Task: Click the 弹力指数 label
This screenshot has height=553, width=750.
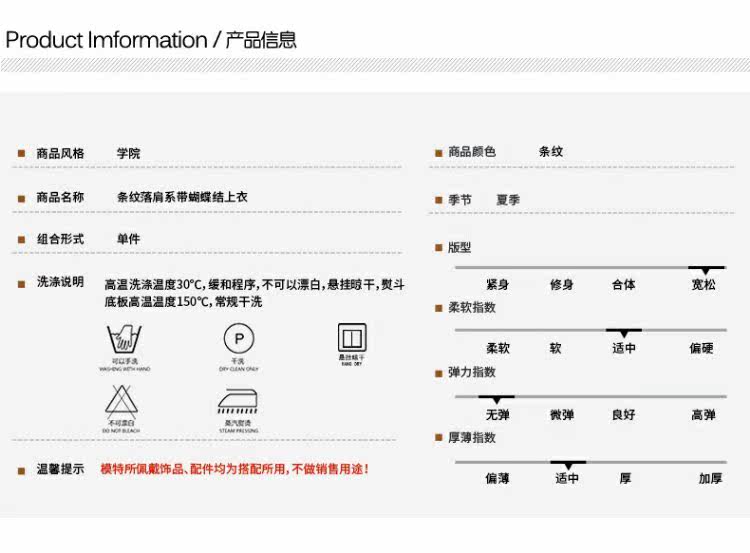Action: tap(472, 372)
